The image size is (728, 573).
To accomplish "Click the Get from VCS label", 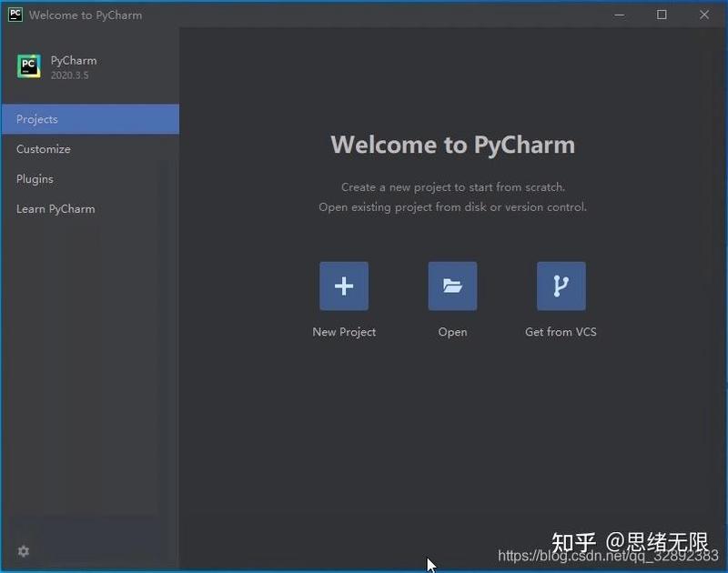I will (561, 332).
